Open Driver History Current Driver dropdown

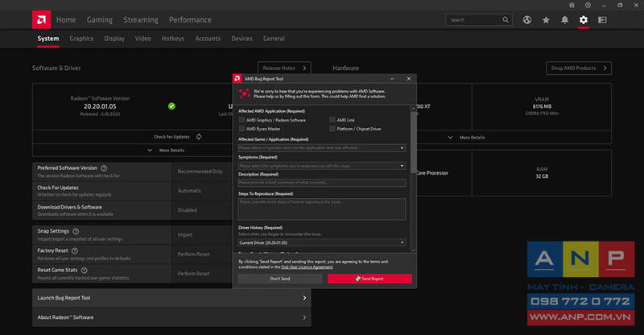coord(322,242)
